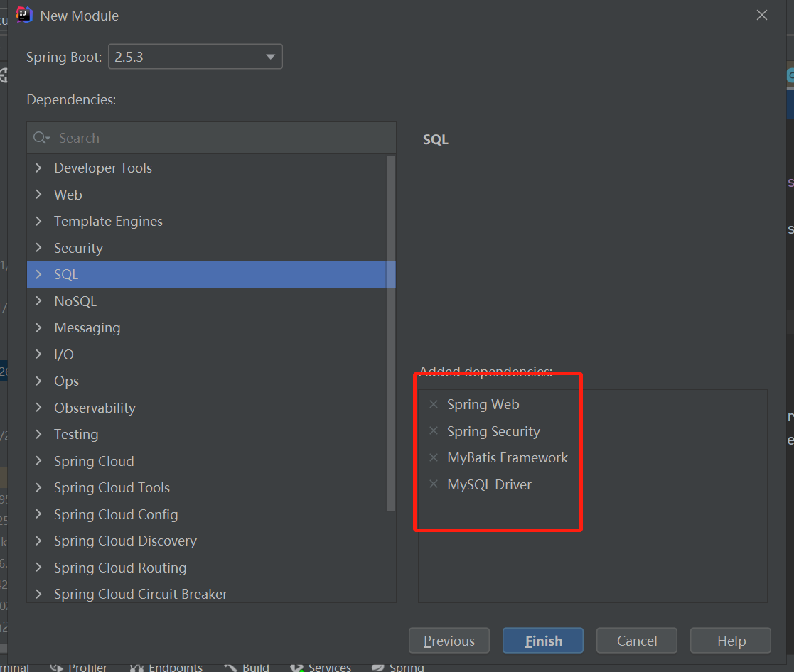This screenshot has width=794, height=672.
Task: Expand the I/O category chevron
Action: click(x=38, y=354)
